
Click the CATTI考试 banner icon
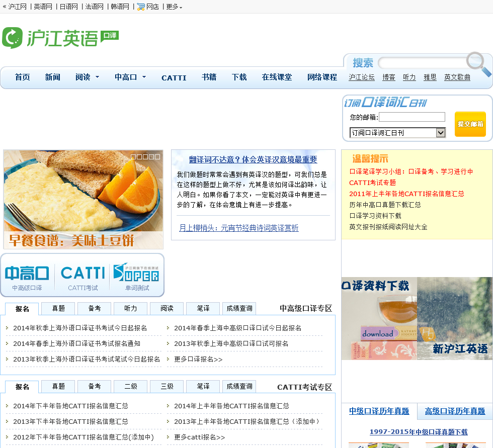click(x=83, y=278)
